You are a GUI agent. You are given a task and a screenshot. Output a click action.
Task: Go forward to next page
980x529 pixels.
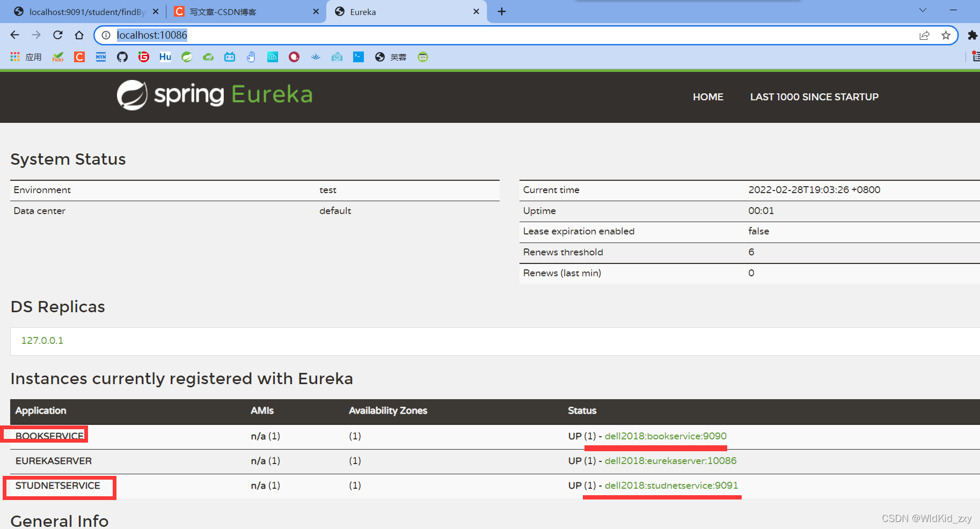coord(36,35)
